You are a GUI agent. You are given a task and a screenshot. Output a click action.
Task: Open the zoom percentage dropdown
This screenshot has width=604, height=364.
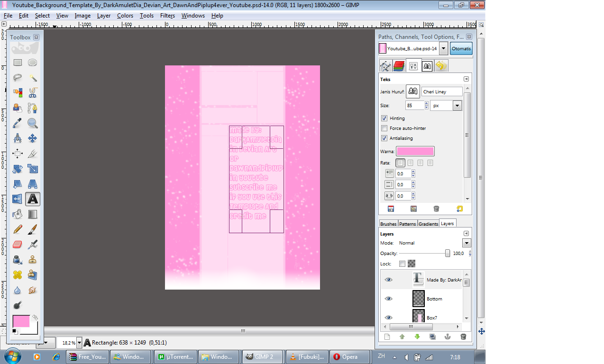click(79, 343)
